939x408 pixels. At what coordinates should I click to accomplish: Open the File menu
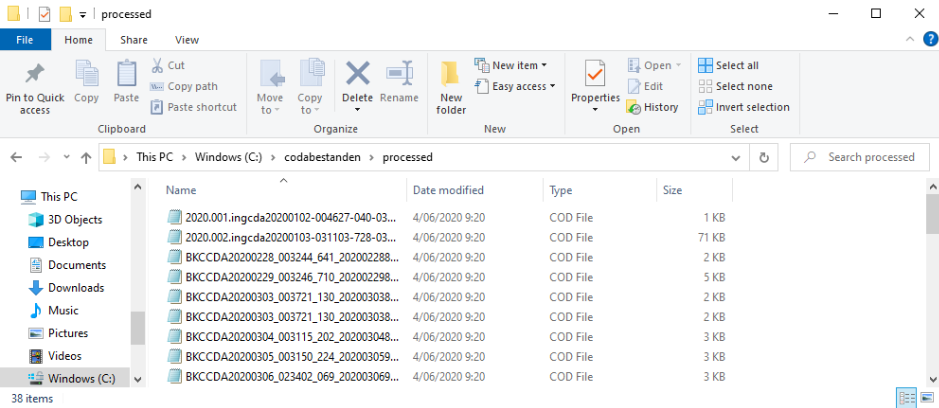point(25,40)
